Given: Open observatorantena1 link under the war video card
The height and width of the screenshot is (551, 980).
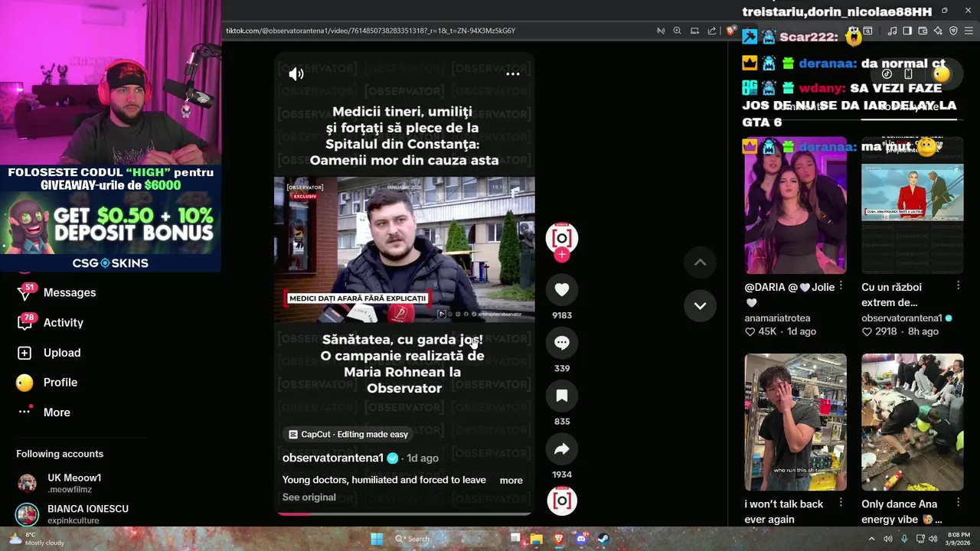Looking at the screenshot, I should [x=902, y=318].
